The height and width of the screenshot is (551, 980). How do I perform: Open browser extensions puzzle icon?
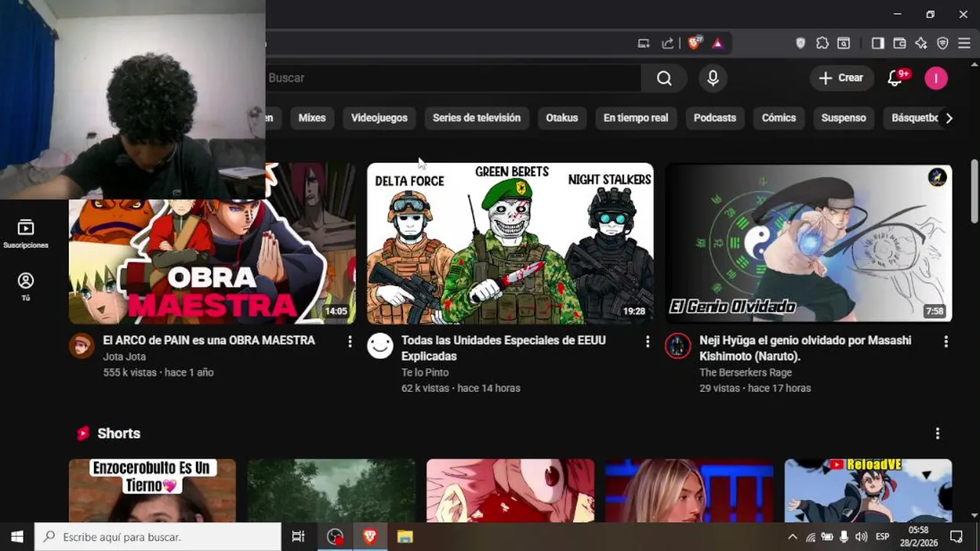[822, 44]
